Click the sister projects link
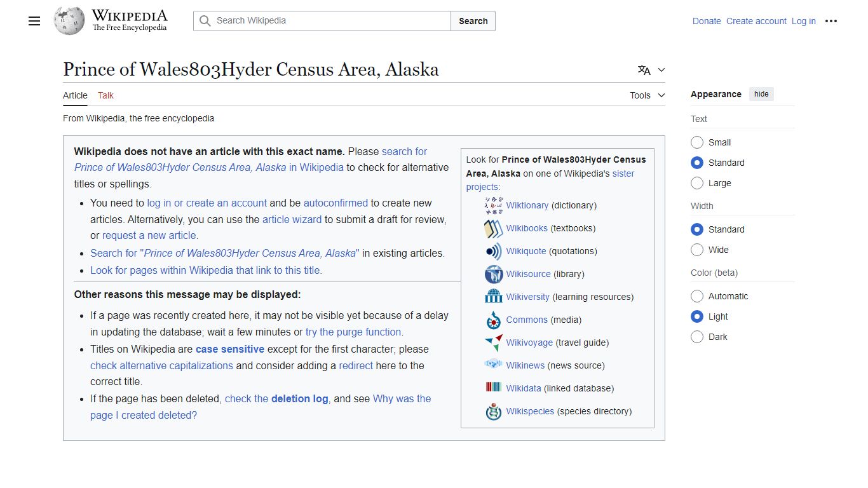Screen dimensions: 868x488 click(550, 180)
